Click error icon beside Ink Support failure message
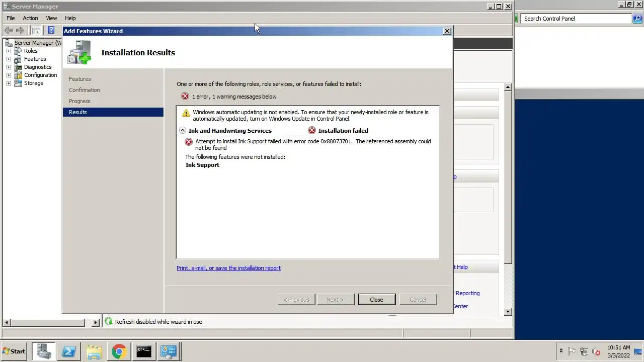The width and height of the screenshot is (644, 362). [189, 142]
